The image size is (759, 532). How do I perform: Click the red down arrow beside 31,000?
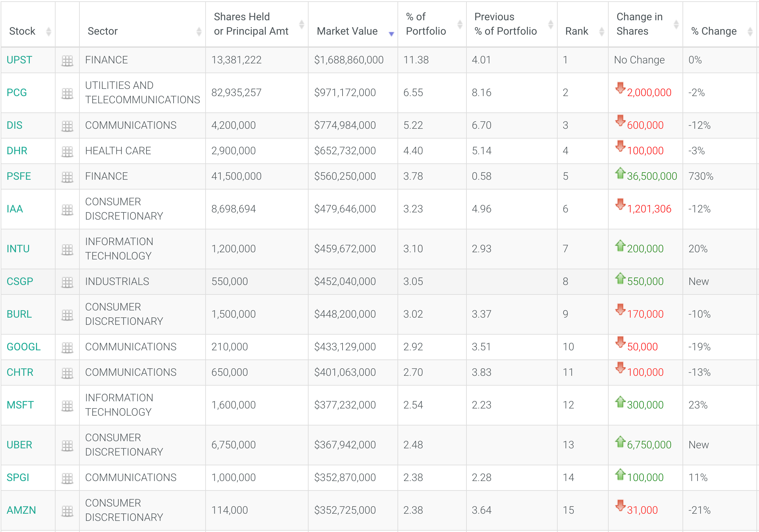[620, 505]
